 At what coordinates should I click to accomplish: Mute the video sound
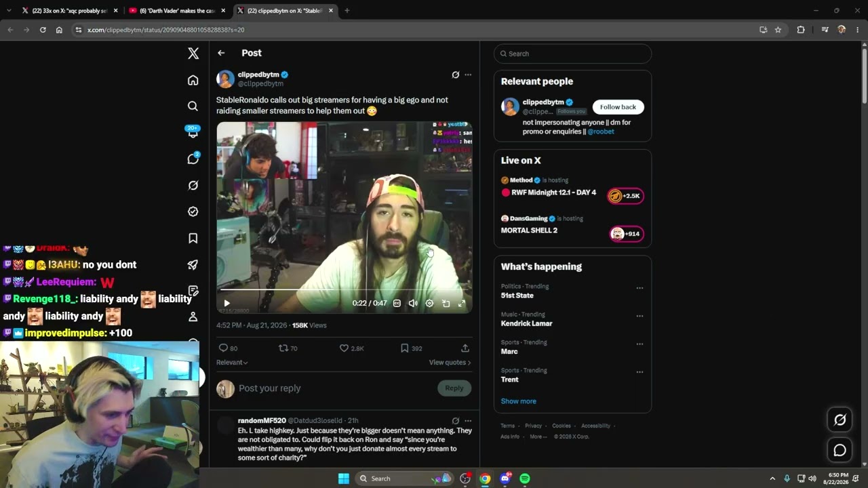413,303
